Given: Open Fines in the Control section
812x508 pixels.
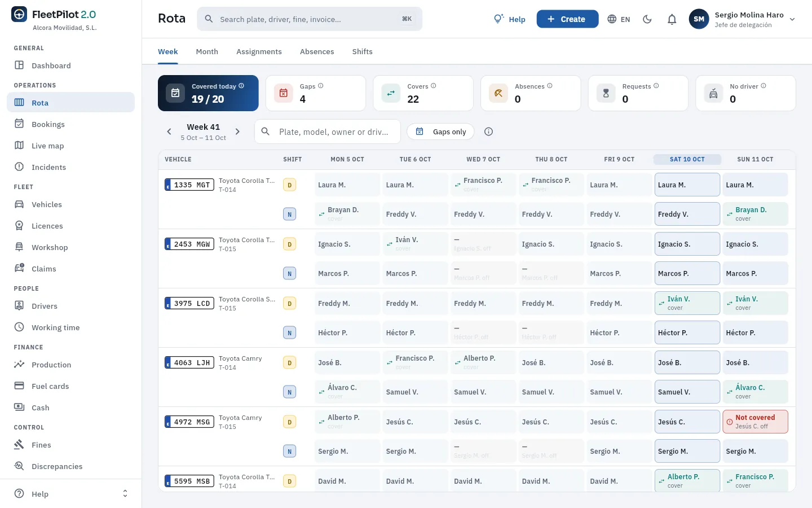Looking at the screenshot, I should [x=70, y=445].
